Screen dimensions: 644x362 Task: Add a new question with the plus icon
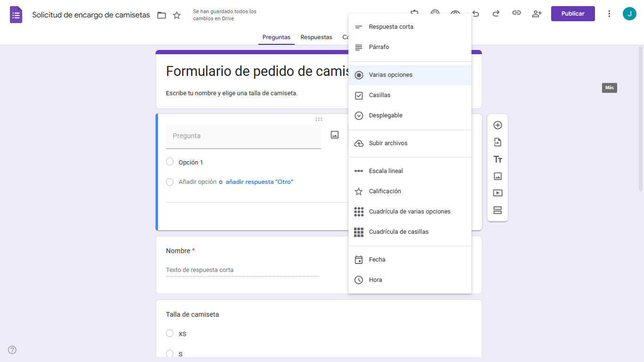(497, 125)
